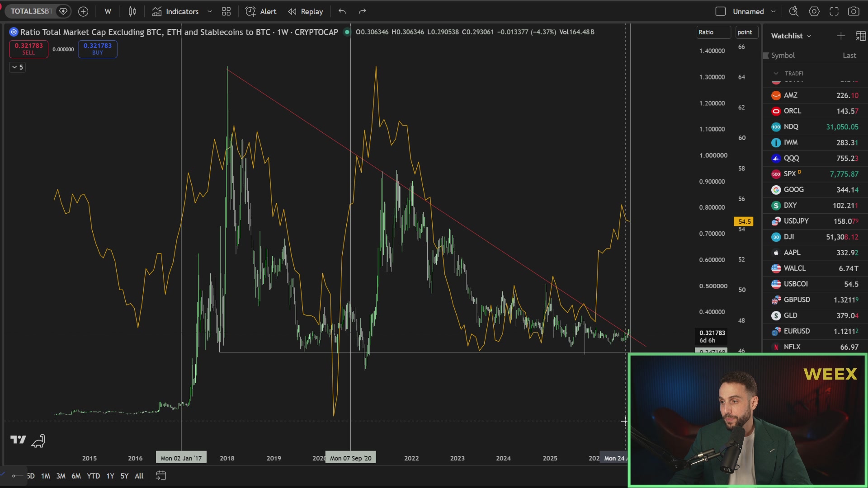Enter fullscreen mode

[834, 11]
